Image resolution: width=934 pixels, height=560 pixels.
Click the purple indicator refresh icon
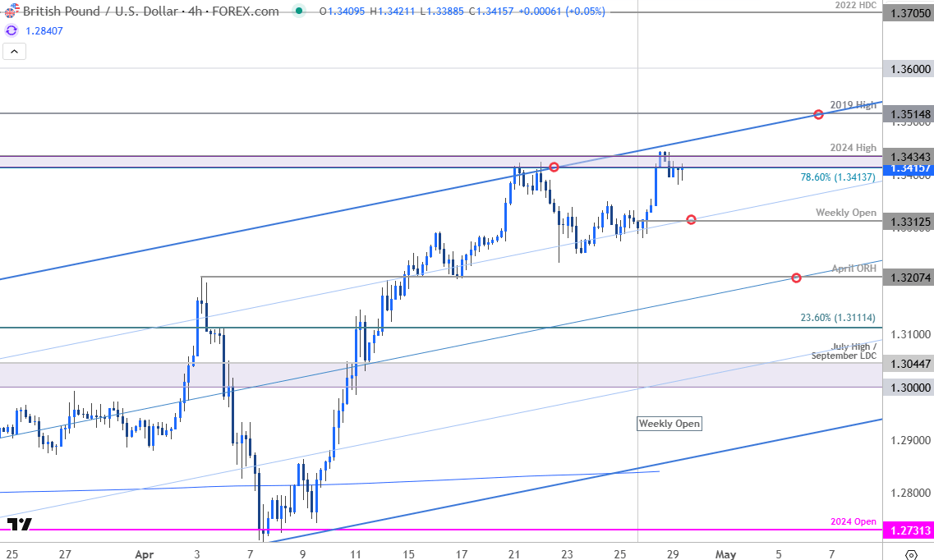tap(12, 30)
